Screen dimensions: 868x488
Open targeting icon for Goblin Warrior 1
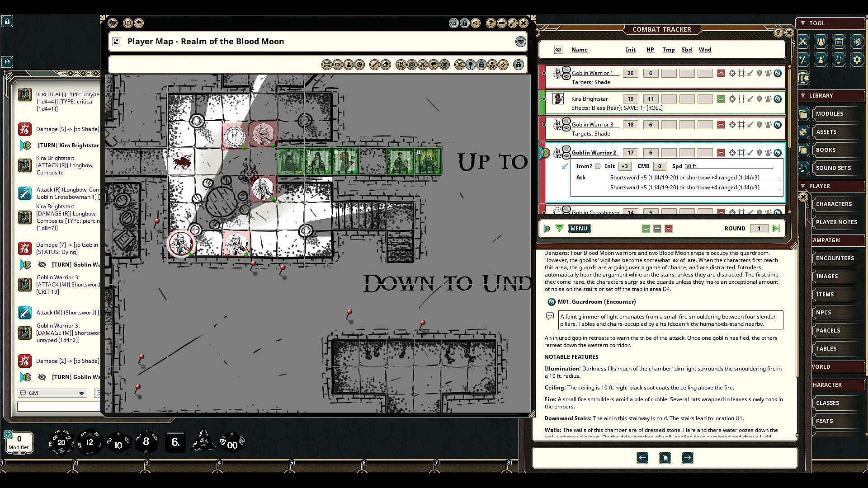point(732,73)
